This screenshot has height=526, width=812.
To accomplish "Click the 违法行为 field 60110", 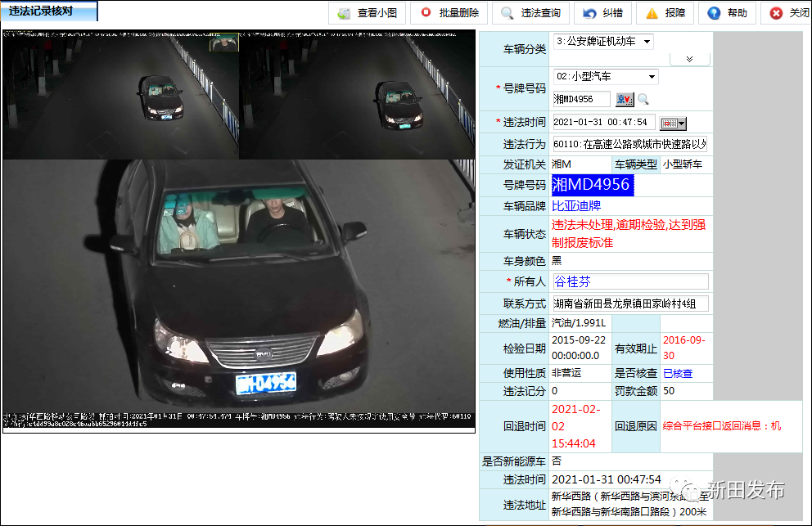I will (x=629, y=145).
